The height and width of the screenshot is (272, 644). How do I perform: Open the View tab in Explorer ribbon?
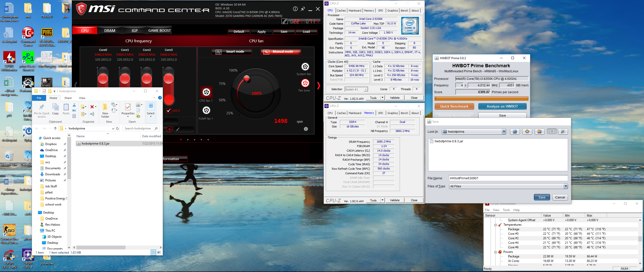coord(82,98)
